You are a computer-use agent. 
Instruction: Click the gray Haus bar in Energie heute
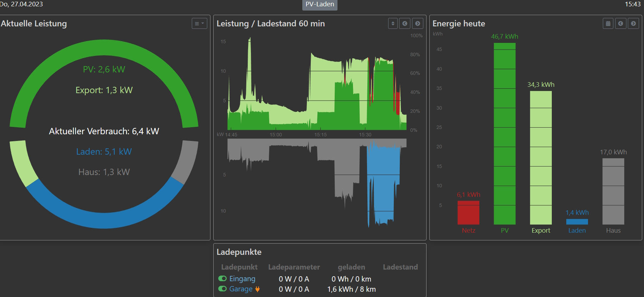(613, 191)
